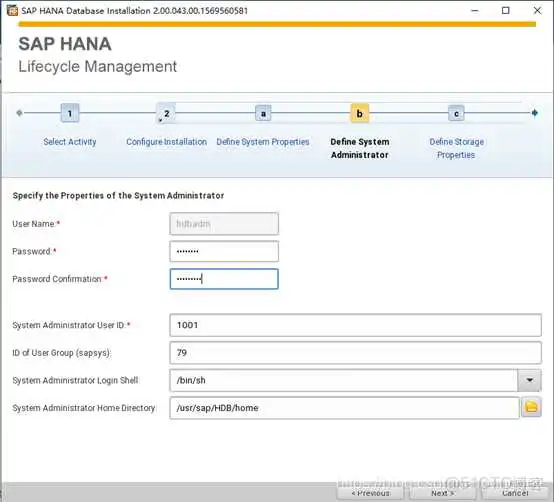This screenshot has height=502, width=554.
Task: Edit System Administrator User ID field
Action: point(355,325)
